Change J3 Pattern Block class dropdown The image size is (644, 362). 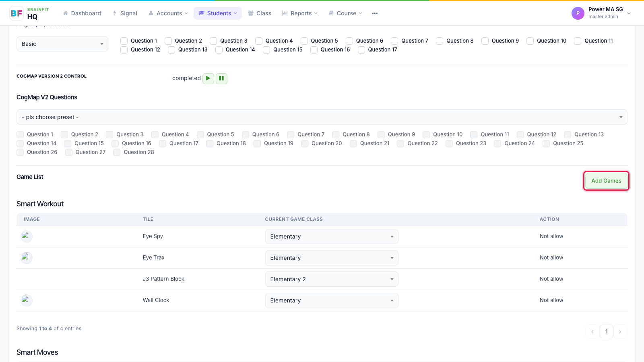[x=332, y=279]
